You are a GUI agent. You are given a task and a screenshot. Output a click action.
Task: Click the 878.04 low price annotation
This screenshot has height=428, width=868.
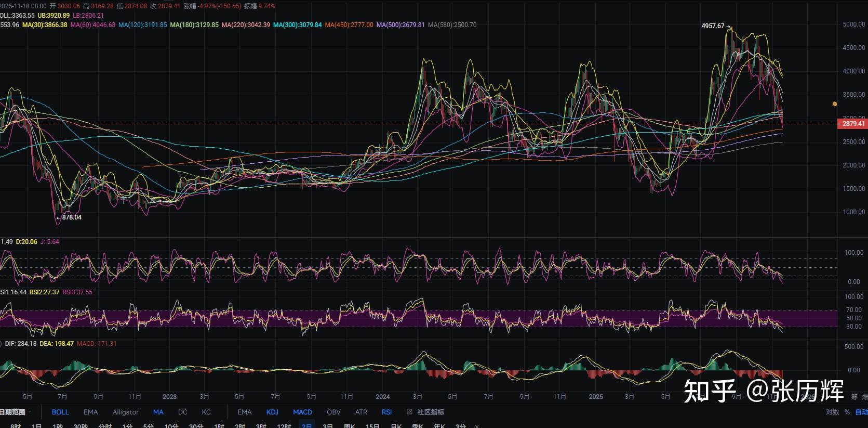(x=72, y=217)
